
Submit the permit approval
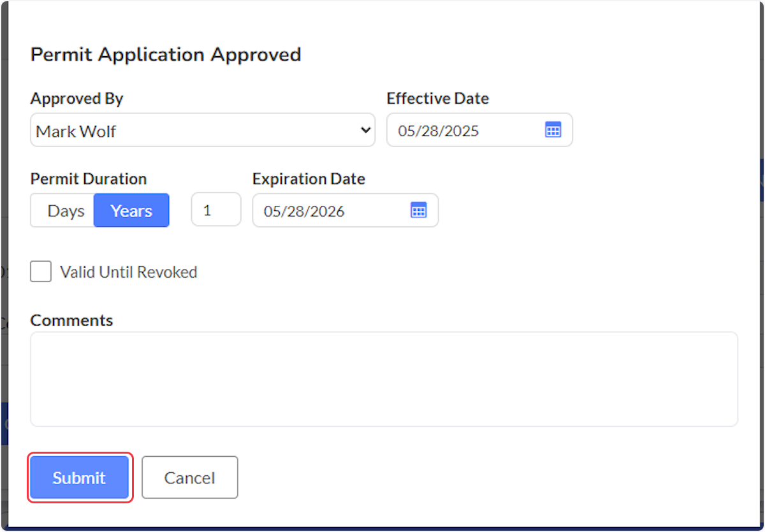point(80,477)
